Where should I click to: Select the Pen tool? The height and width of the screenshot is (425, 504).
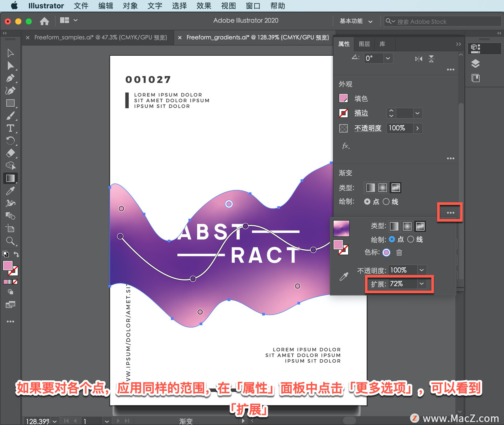click(x=10, y=78)
